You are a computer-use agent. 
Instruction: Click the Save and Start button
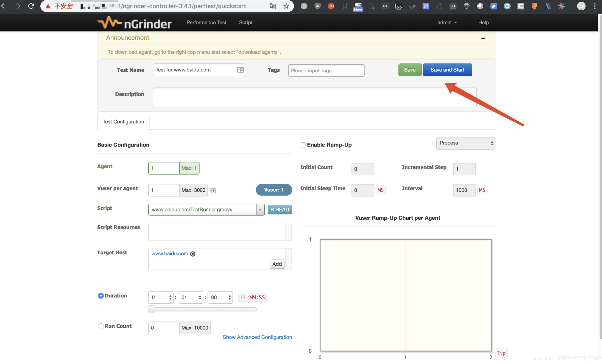coord(447,70)
